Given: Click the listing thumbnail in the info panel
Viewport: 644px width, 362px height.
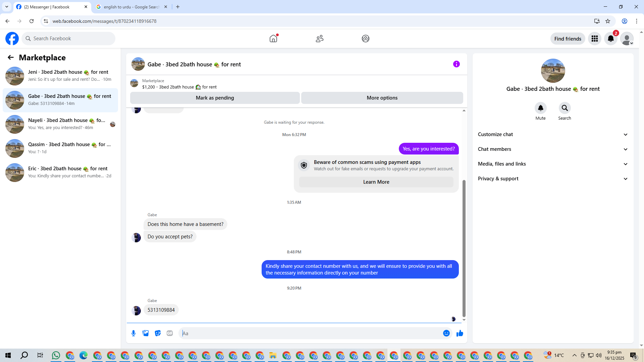Looking at the screenshot, I should (553, 71).
